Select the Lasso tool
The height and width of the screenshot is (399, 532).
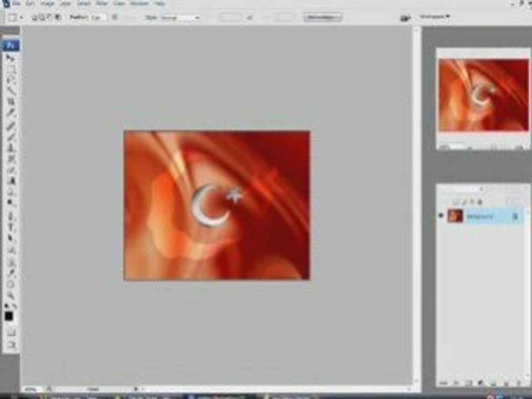11,80
